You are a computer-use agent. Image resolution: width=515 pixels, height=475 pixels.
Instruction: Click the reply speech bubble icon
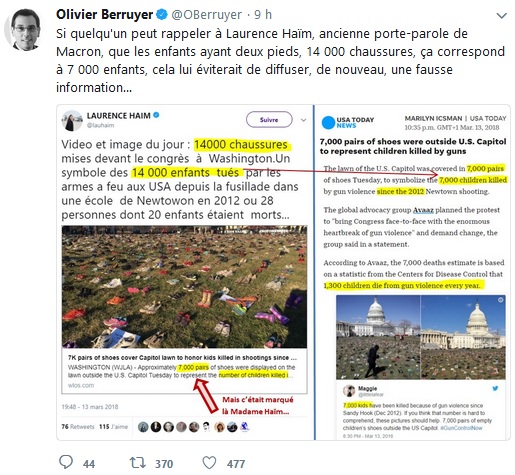pos(66,462)
